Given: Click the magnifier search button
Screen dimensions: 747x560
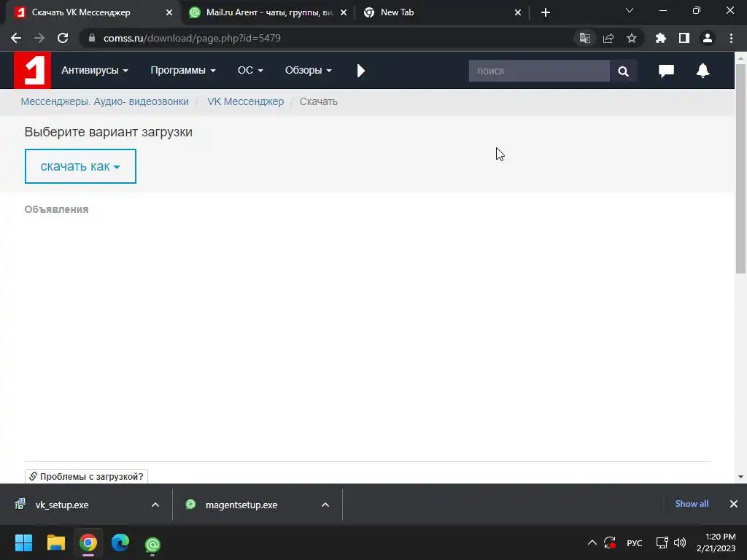Looking at the screenshot, I should point(623,71).
